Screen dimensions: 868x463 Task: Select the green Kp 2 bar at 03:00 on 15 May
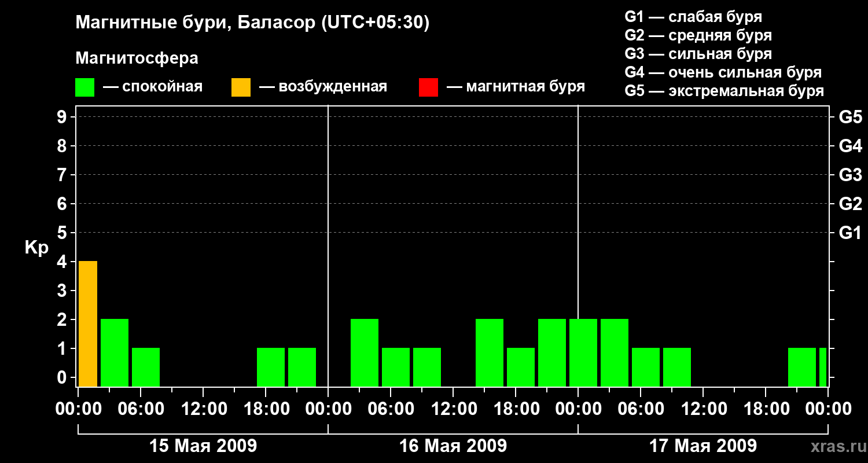(x=115, y=352)
